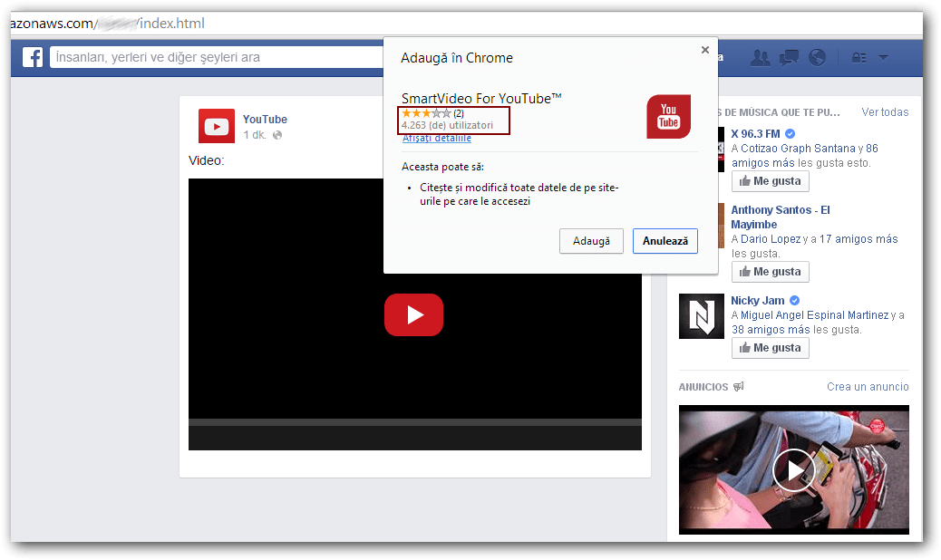
Task: Open the notifications globe icon
Action: click(x=817, y=58)
